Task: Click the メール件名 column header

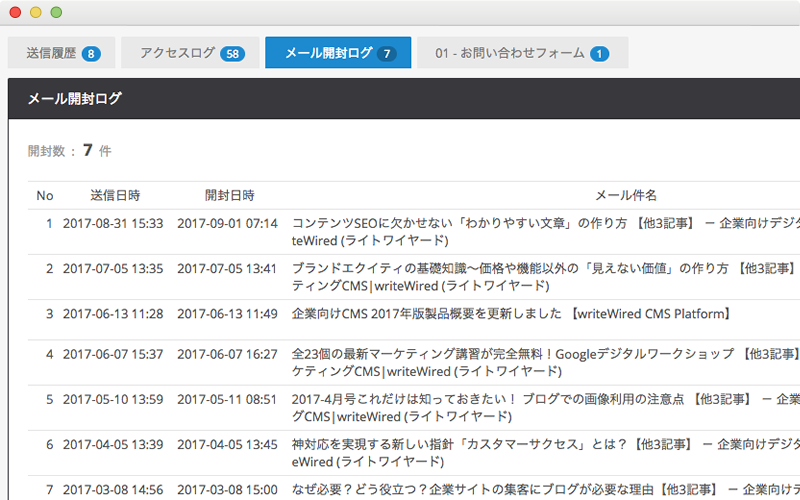Action: pyautogui.click(x=626, y=195)
